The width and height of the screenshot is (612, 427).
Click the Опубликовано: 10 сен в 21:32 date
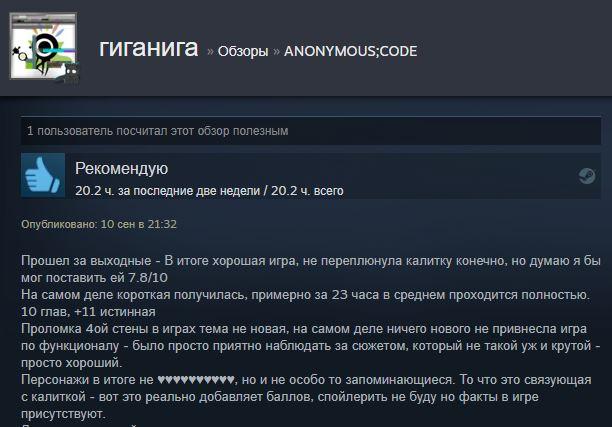[x=99, y=224]
